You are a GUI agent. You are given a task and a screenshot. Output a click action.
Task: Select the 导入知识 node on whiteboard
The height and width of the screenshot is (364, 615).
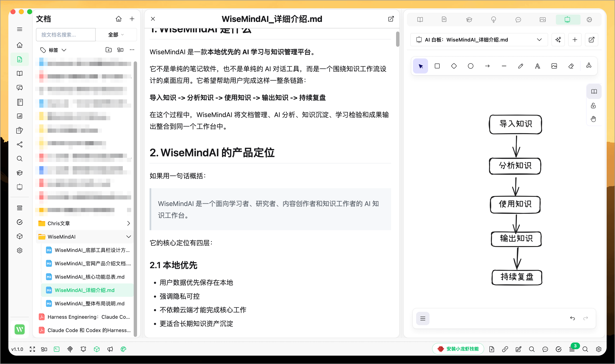point(516,124)
